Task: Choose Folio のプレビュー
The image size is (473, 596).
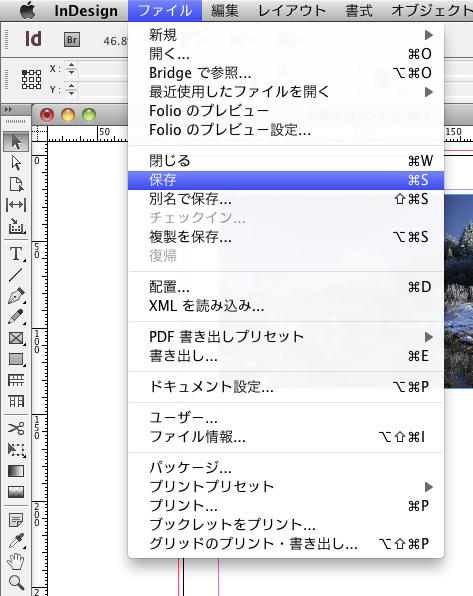Action: [286, 111]
